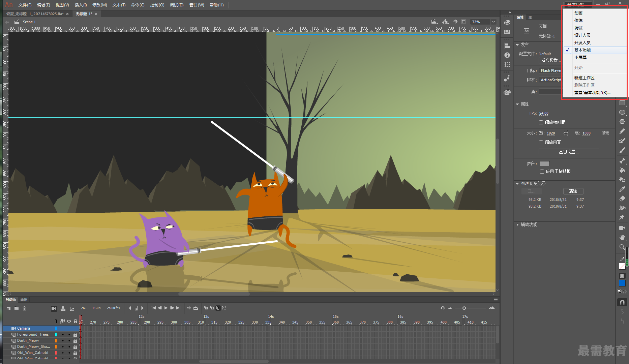Open the timeline panel options menu

[496, 300]
